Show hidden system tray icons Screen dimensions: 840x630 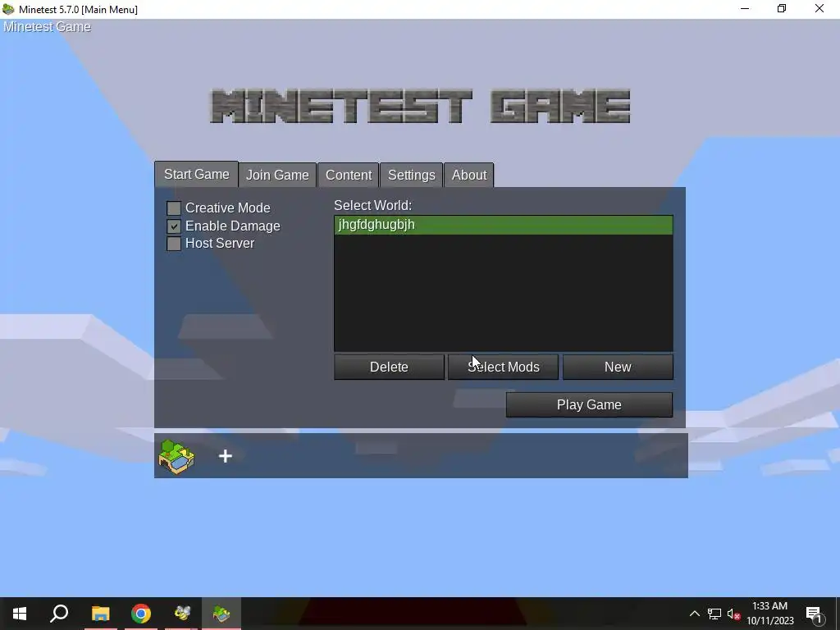[694, 614]
